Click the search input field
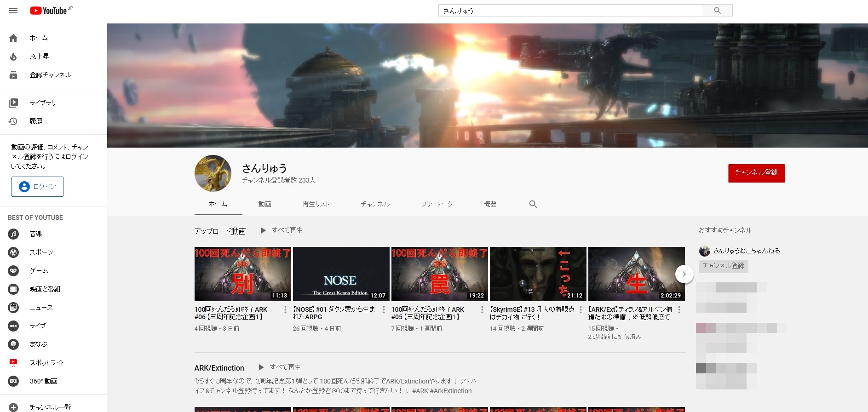Screen dimensions: 868x412 pyautogui.click(x=570, y=11)
